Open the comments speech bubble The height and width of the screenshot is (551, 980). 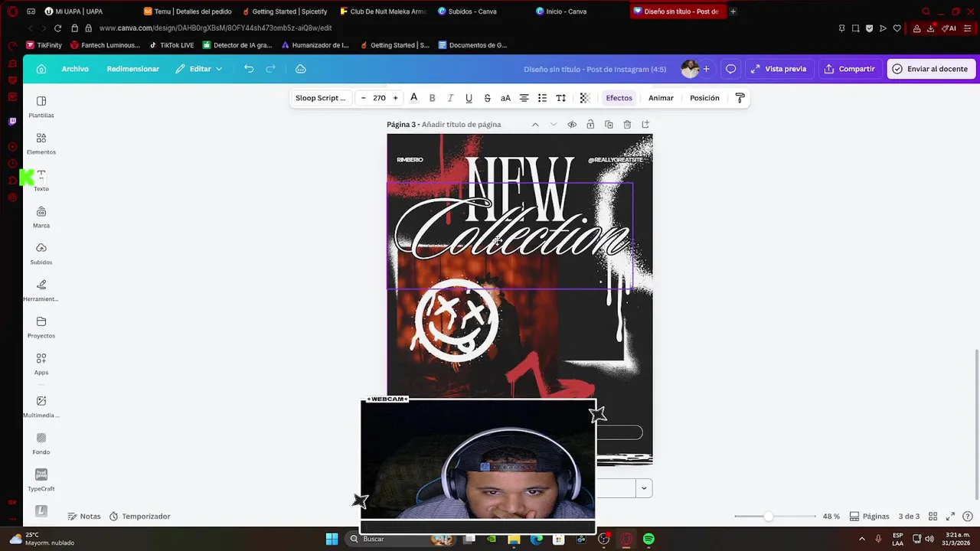[730, 69]
